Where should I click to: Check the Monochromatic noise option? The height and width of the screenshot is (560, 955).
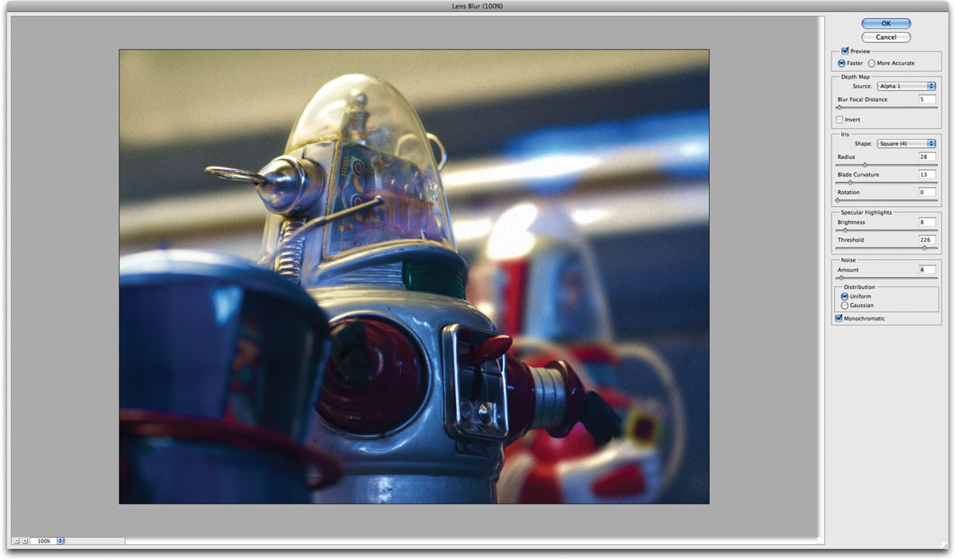(x=839, y=317)
